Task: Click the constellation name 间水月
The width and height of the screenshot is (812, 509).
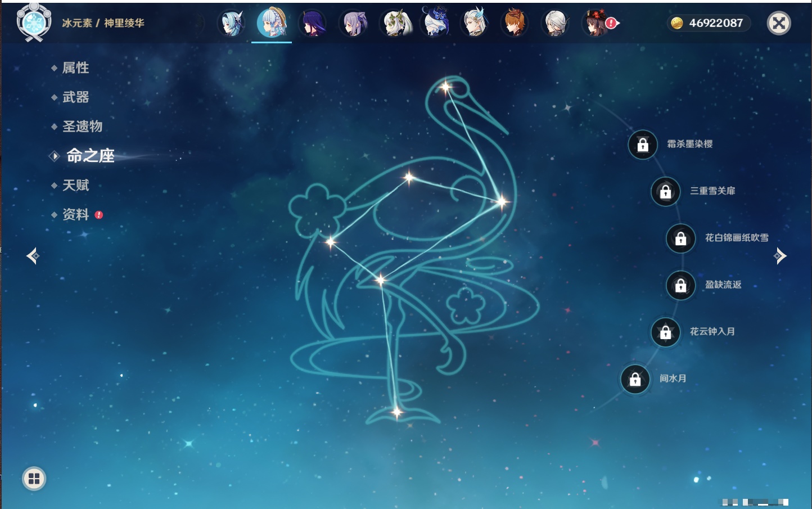Action: 673,379
